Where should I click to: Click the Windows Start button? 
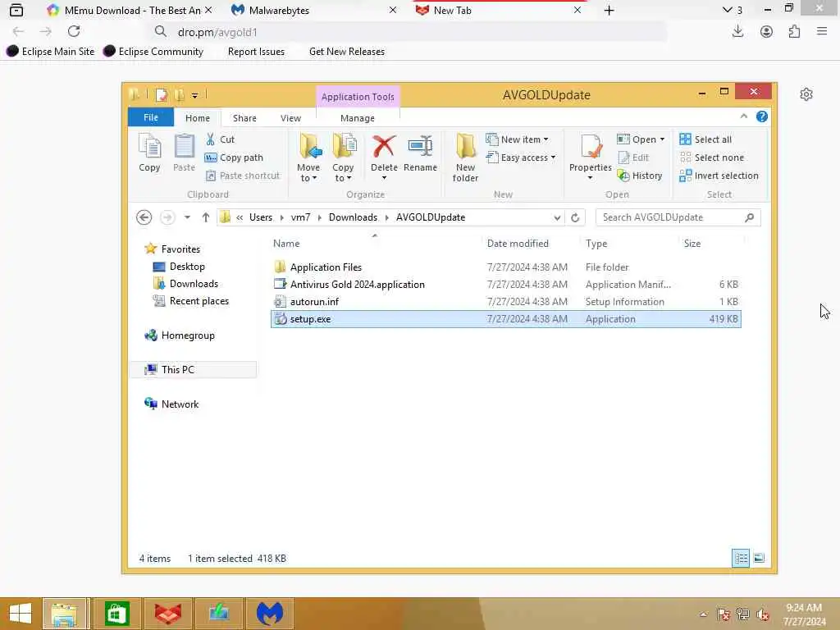point(21,614)
